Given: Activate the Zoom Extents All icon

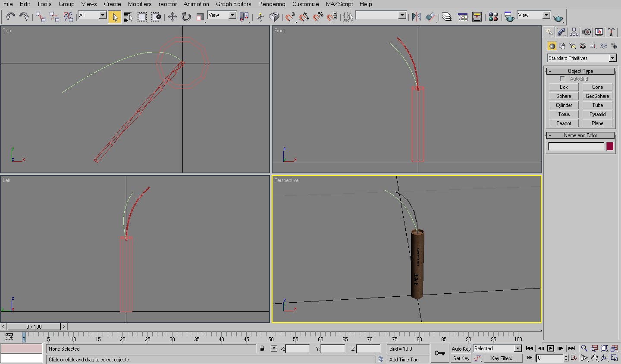Looking at the screenshot, I should pos(614,348).
